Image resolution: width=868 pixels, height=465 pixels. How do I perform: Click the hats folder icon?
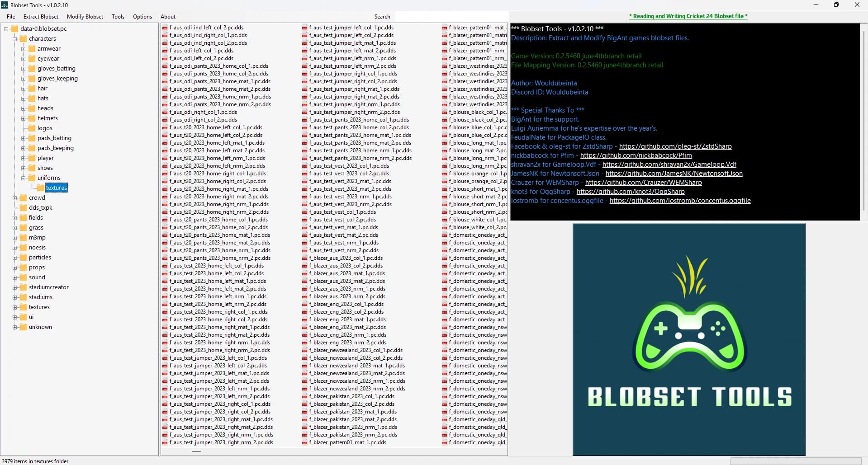coord(32,99)
